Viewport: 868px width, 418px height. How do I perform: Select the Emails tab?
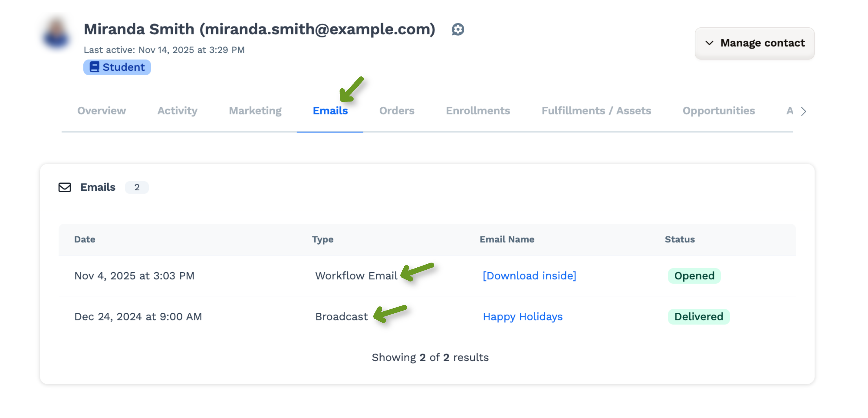pos(330,111)
